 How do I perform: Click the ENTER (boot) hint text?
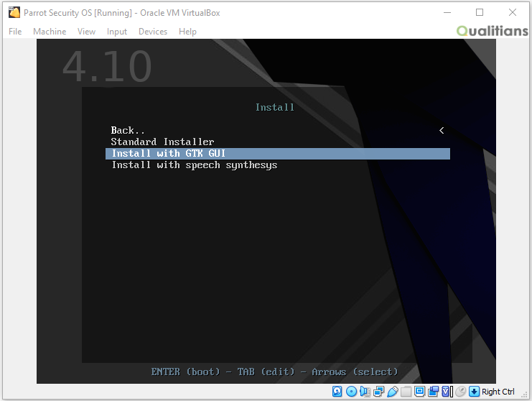click(185, 372)
